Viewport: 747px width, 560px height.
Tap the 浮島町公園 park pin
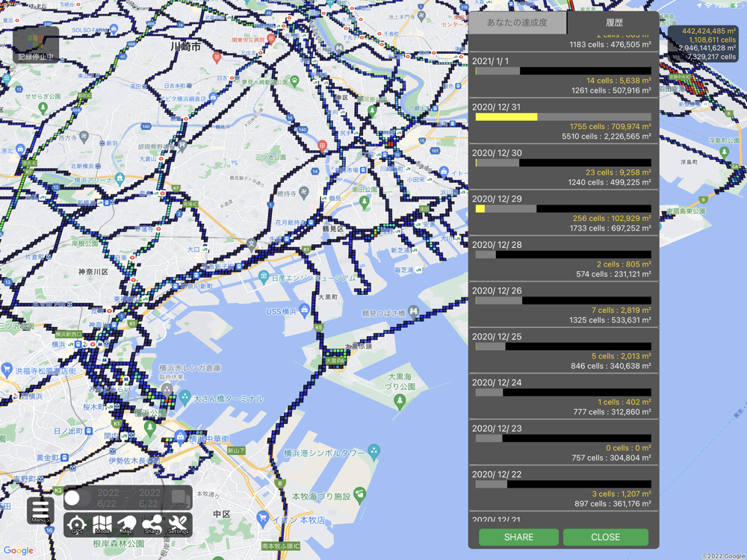tap(724, 152)
